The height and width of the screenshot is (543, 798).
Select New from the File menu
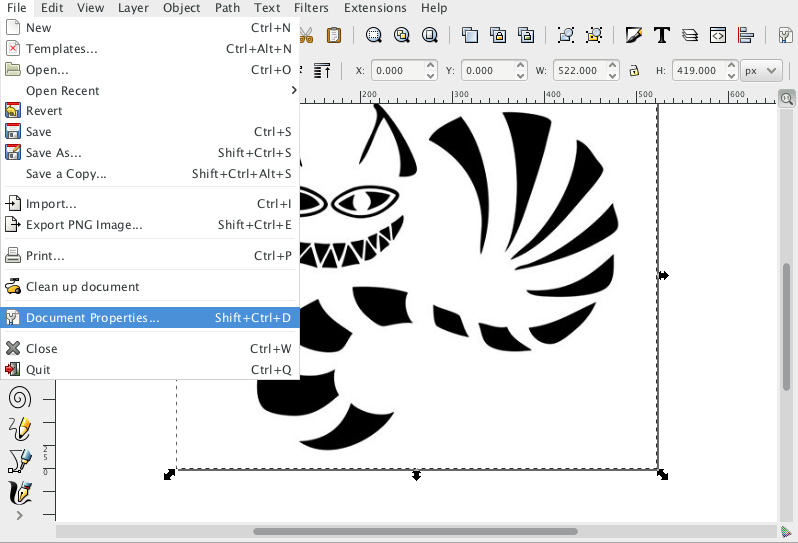pos(150,27)
